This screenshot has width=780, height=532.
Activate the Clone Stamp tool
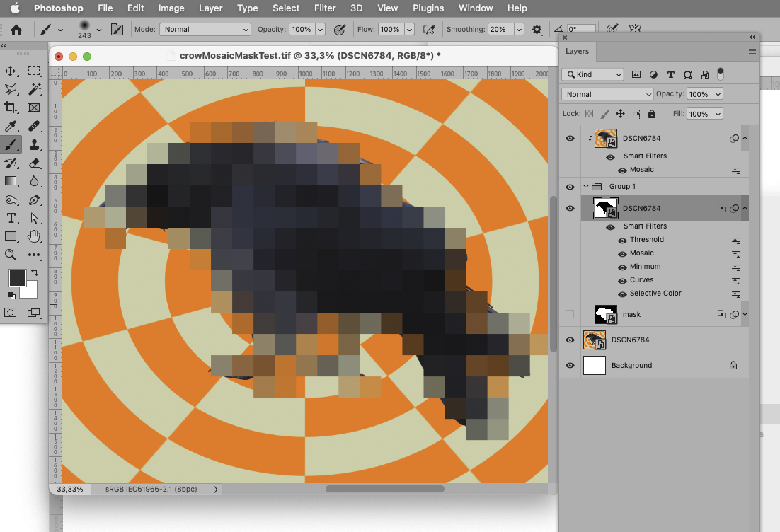[x=35, y=144]
